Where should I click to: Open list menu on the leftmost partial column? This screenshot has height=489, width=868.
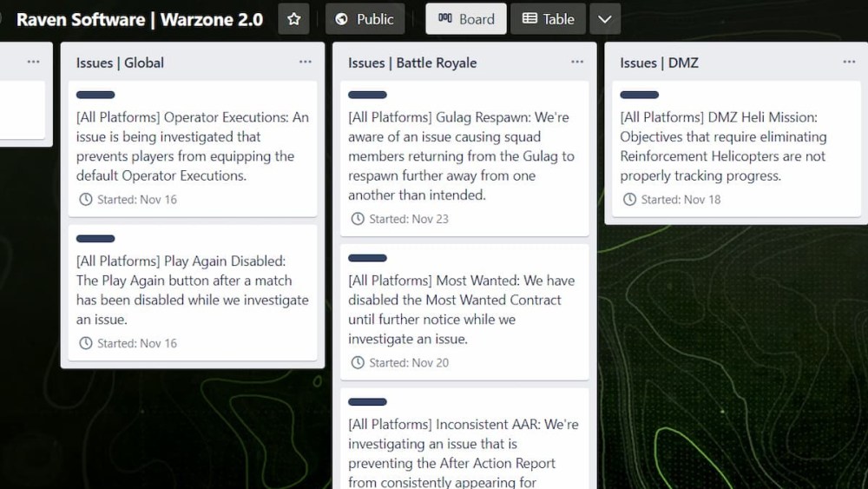[33, 63]
